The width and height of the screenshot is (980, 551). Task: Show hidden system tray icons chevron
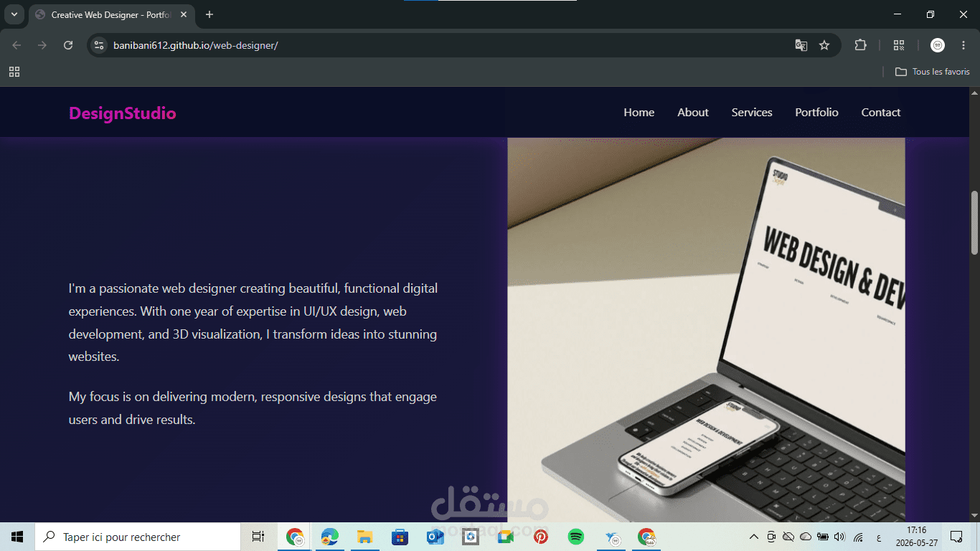(x=753, y=537)
